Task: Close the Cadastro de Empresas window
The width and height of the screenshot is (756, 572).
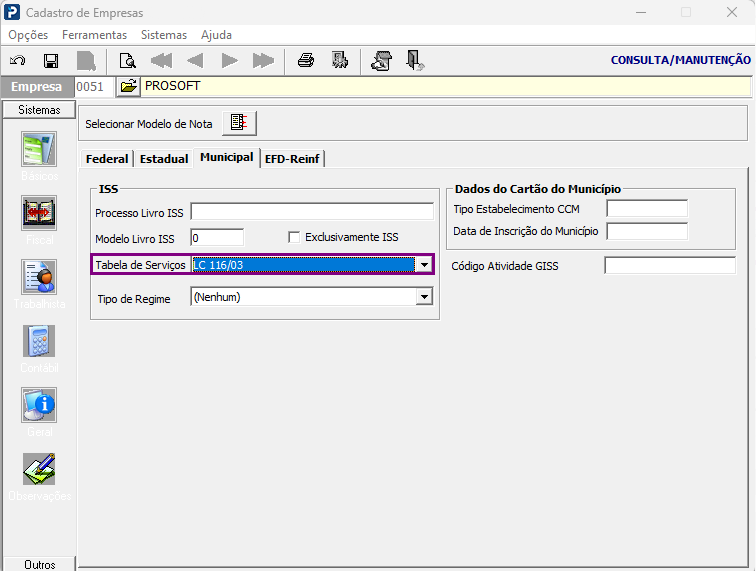Action: [x=732, y=12]
